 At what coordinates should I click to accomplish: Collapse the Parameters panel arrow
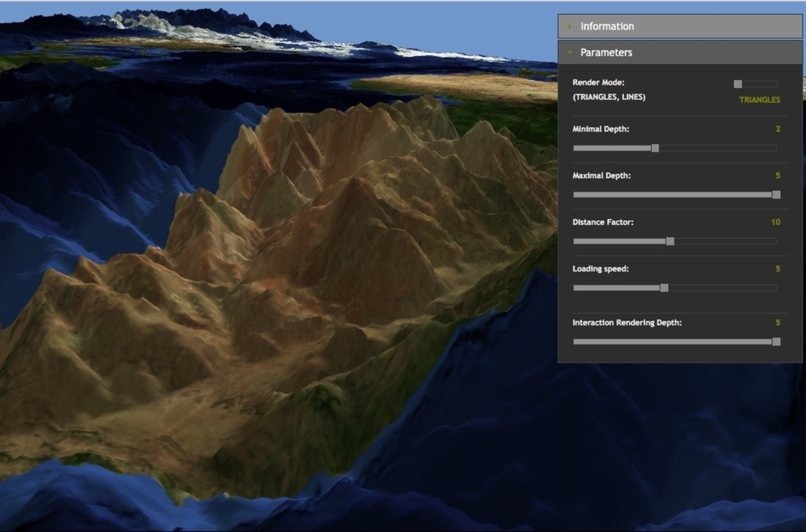tap(569, 53)
